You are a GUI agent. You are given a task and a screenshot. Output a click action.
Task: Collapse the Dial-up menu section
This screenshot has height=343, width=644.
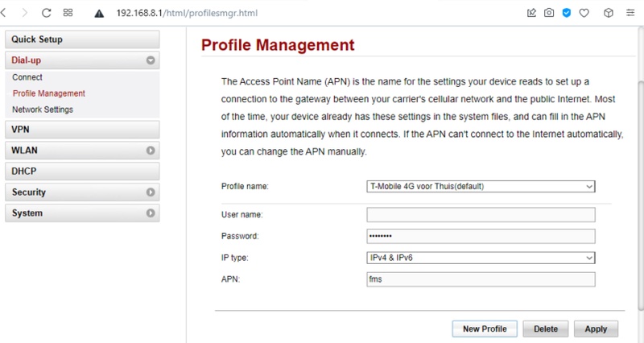click(150, 60)
